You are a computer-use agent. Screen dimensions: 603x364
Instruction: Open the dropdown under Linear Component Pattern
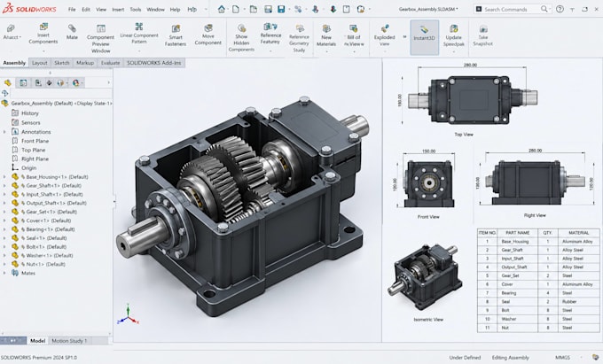(x=139, y=50)
